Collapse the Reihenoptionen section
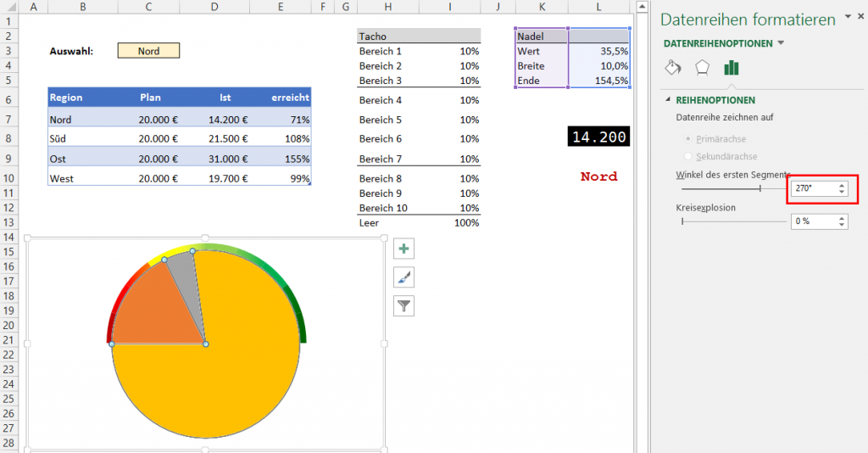The width and height of the screenshot is (868, 453). 668,100
